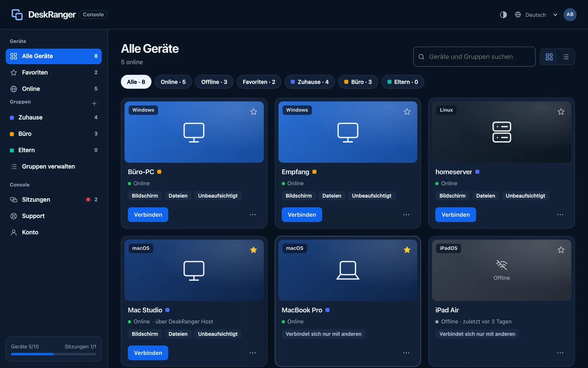Select the Zuhause group in the sidebar
Image resolution: width=588 pixels, height=368 pixels.
click(x=54, y=117)
